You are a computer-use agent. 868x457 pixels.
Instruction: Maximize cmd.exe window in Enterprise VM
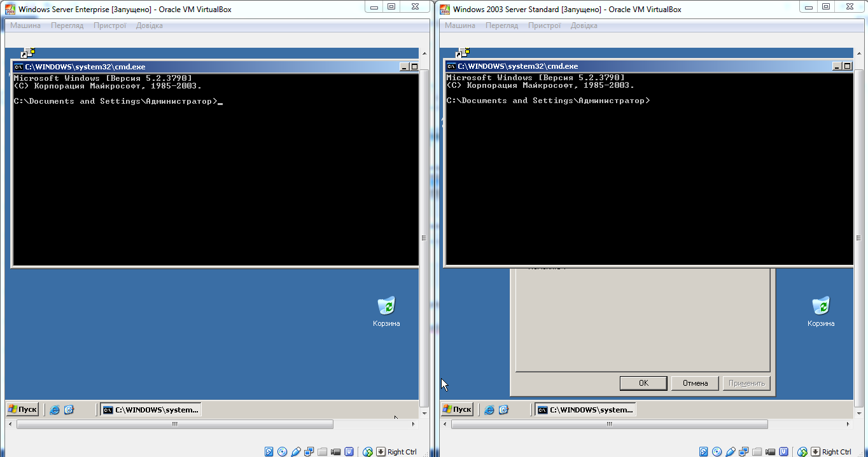point(414,66)
